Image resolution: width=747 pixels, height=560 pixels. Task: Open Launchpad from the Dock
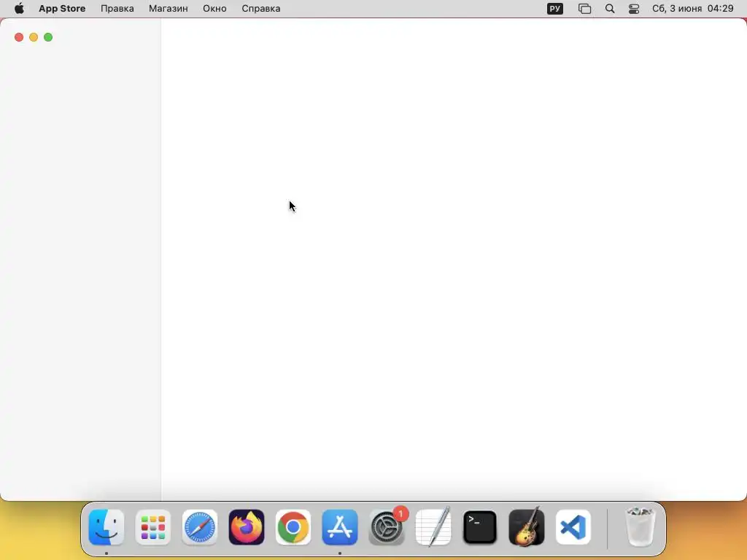coord(153,527)
